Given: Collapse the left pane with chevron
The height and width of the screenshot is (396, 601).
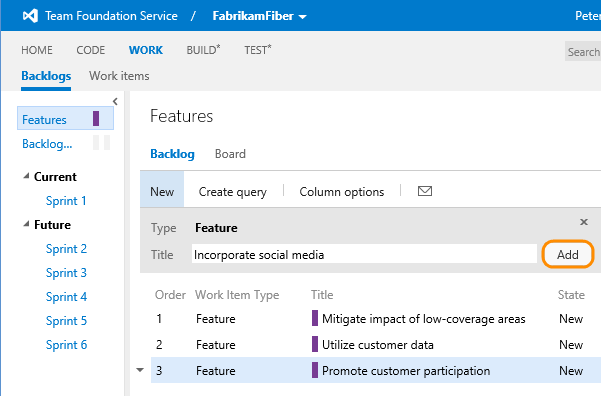Looking at the screenshot, I should click(x=115, y=101).
